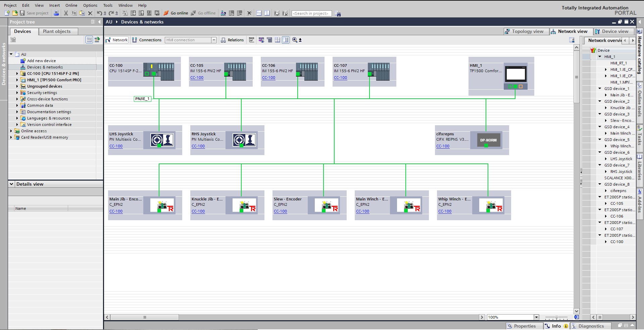This screenshot has height=330, width=644.
Task: Click the CC-100 link under LHS Joystick
Action: (116, 146)
